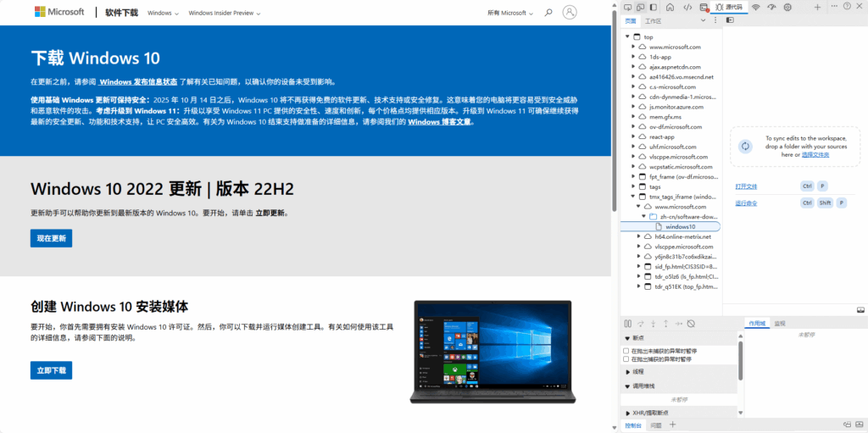Open the Network panel wifi icon

pos(755,7)
